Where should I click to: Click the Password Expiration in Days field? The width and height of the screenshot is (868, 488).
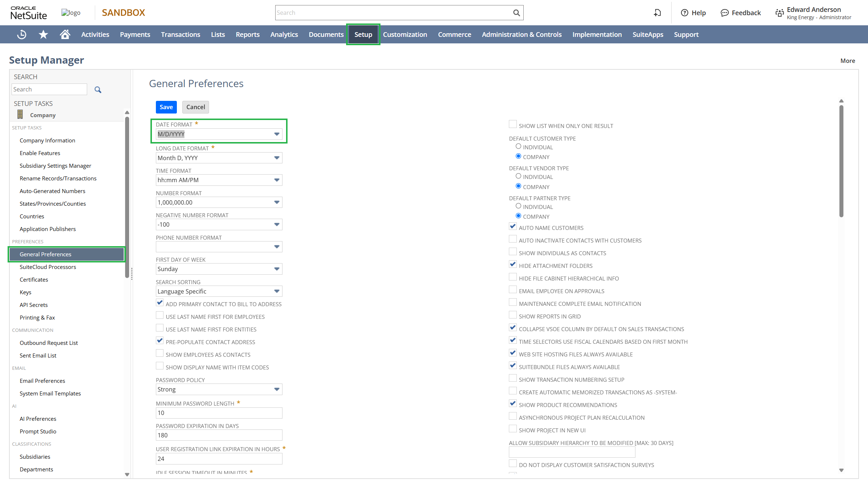[219, 435]
